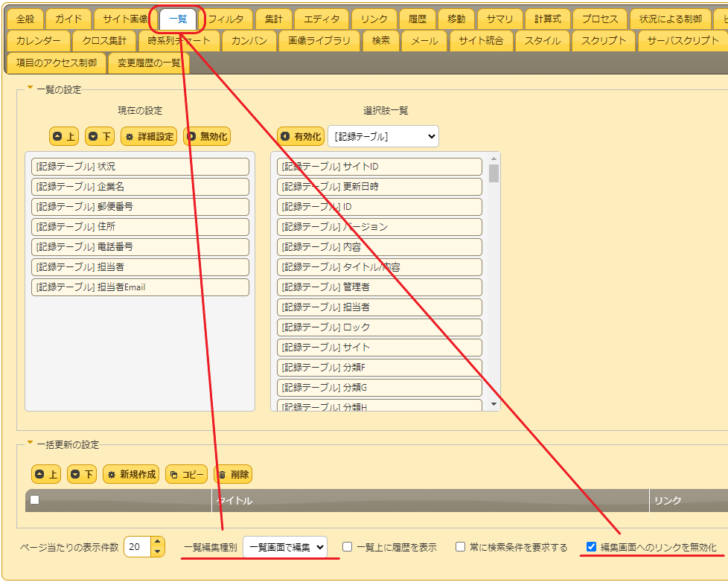
Task: Open the 履歴 tab
Action: (x=417, y=19)
